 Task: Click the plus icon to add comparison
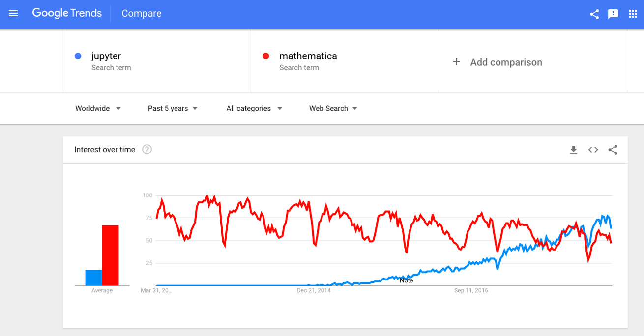point(456,62)
